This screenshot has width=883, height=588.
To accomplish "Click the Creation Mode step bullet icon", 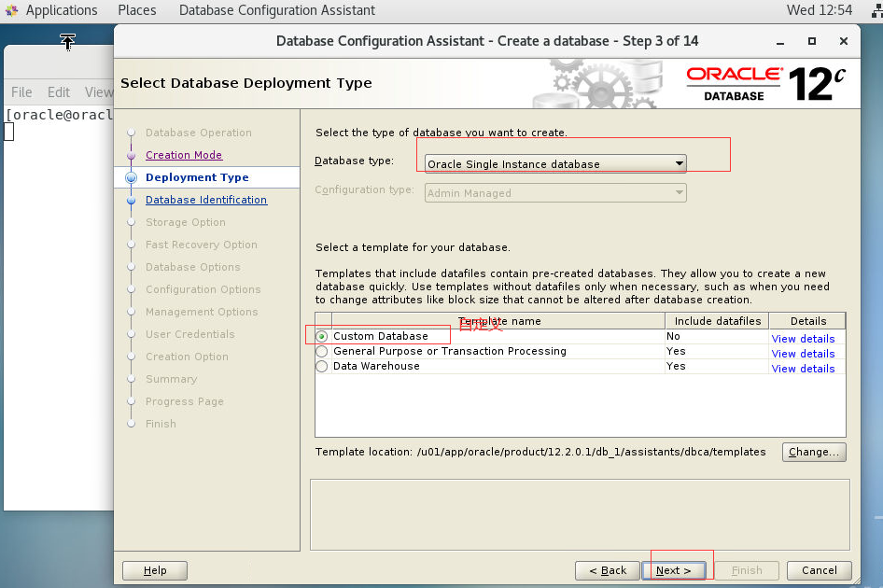I will tap(132, 156).
